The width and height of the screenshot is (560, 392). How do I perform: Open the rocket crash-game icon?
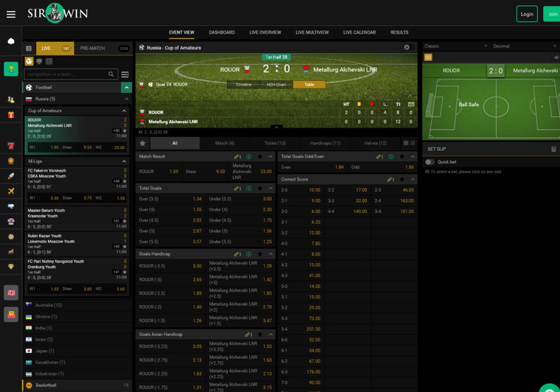(x=11, y=176)
